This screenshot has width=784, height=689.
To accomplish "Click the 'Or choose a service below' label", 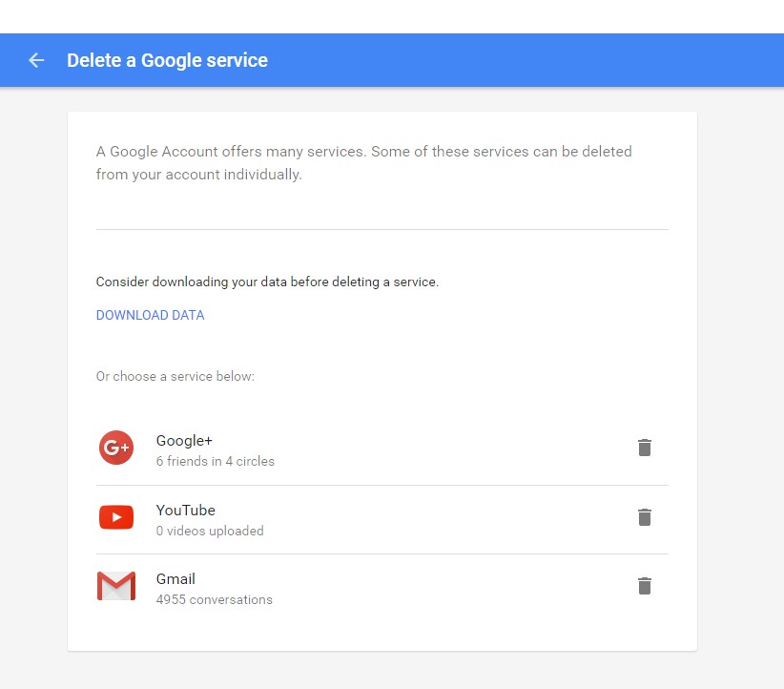I will (175, 376).
